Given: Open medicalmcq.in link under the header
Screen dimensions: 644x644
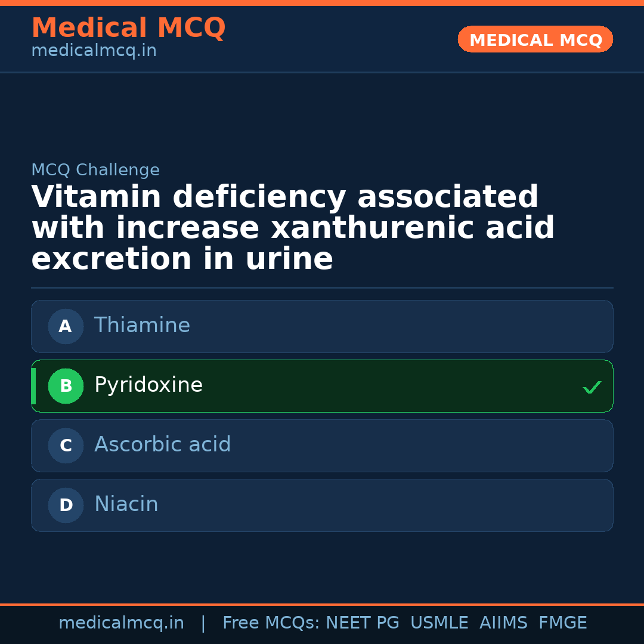Looking at the screenshot, I should [x=94, y=51].
